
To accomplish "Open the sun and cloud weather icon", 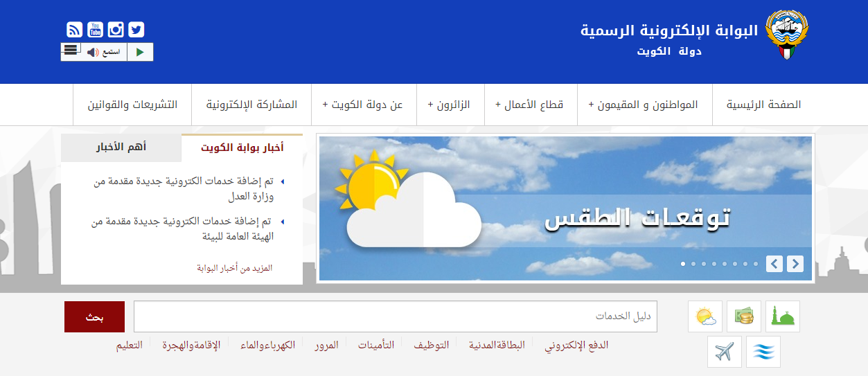I will coord(705,318).
